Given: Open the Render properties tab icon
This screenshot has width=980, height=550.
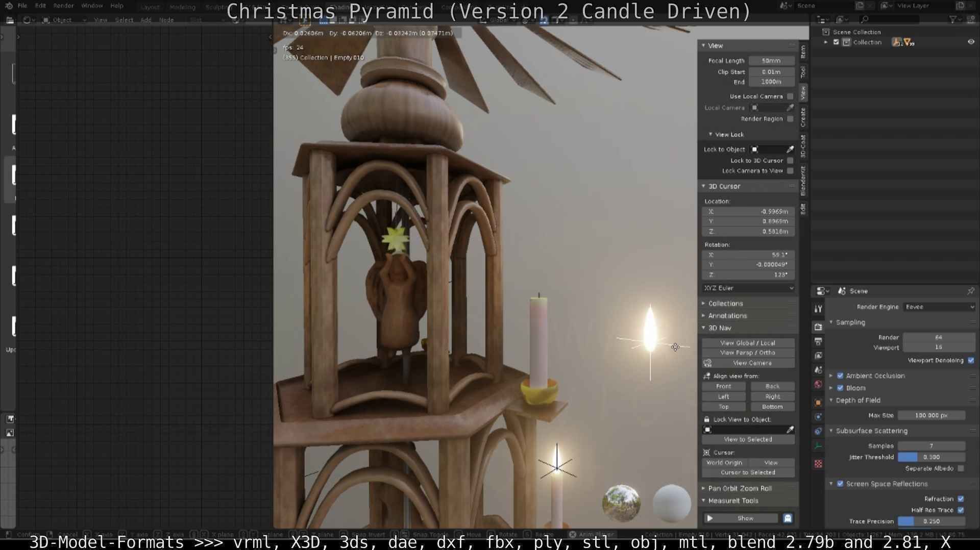Looking at the screenshot, I should (x=818, y=327).
